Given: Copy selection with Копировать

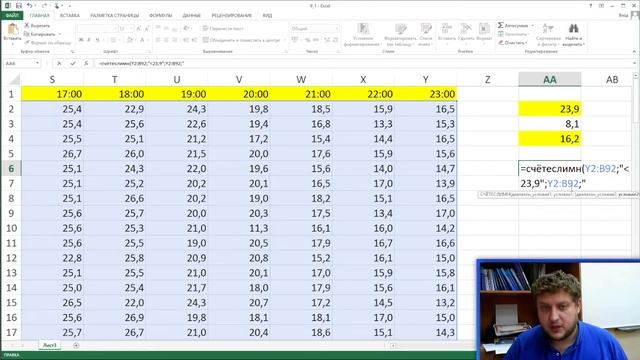Looking at the screenshot, I should (40, 34).
